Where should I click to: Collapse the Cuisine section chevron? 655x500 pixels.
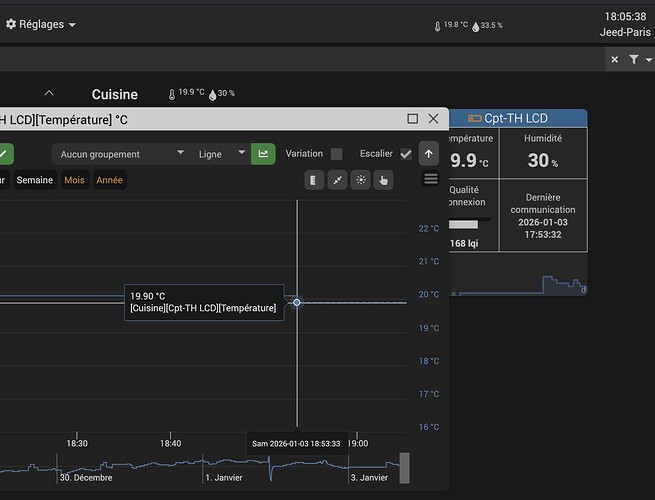[x=49, y=94]
